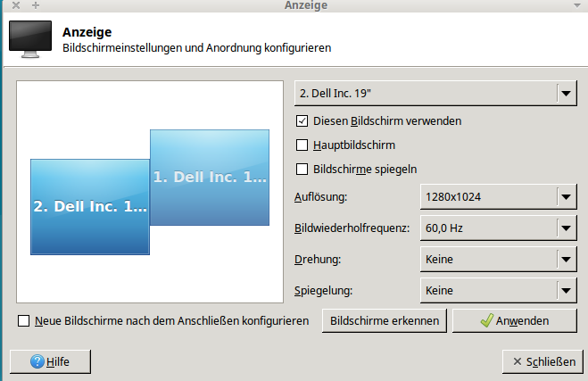Open the Drehung dropdown
Screen dimensions: 588x381
499,259
